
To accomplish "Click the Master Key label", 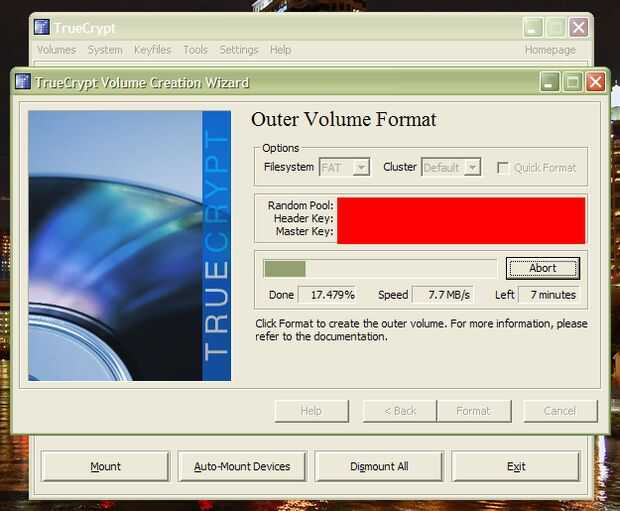I will [x=304, y=231].
